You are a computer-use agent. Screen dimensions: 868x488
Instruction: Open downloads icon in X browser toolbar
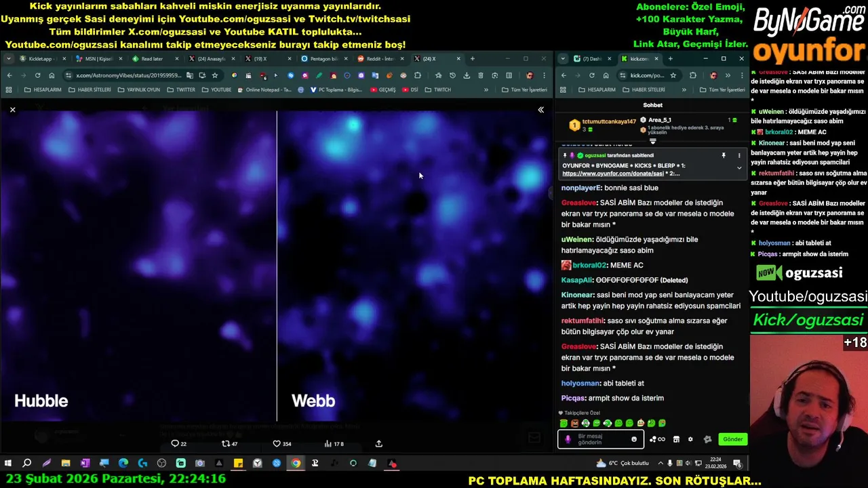[467, 75]
